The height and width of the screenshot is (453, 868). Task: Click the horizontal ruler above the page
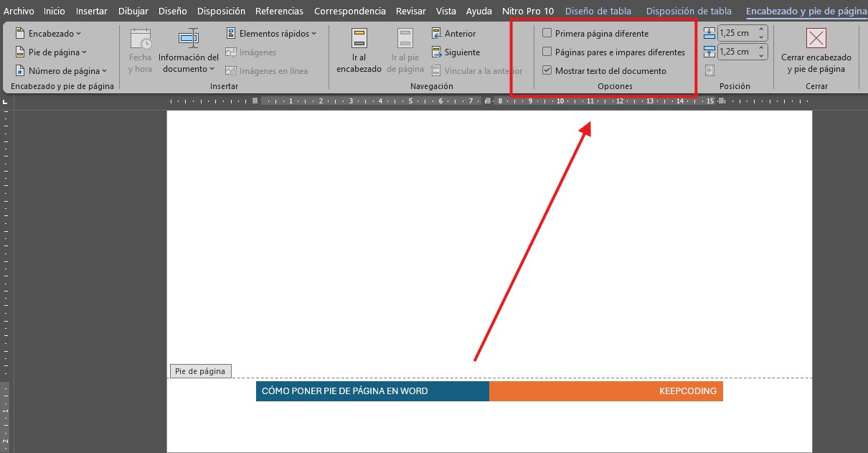coord(489,101)
